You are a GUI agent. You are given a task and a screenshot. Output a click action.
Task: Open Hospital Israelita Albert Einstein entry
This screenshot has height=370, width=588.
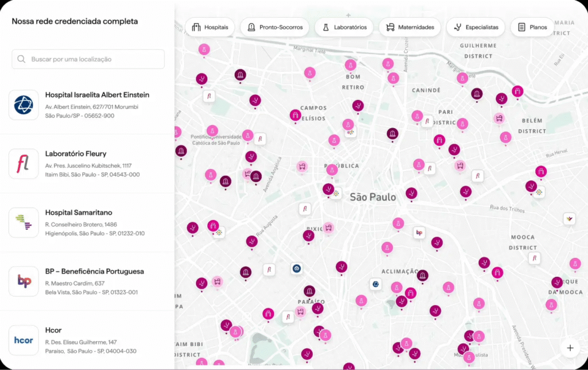[x=87, y=105]
